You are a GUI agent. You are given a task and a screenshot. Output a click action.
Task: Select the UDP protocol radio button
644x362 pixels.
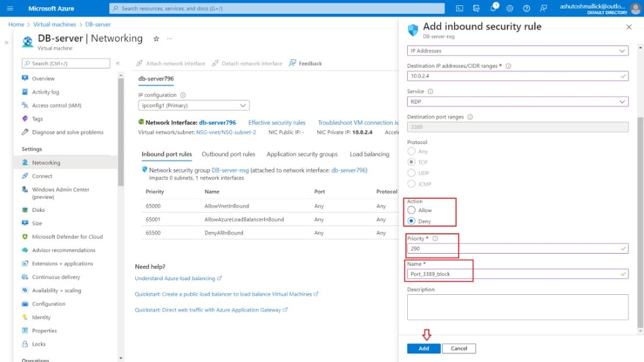pyautogui.click(x=411, y=173)
